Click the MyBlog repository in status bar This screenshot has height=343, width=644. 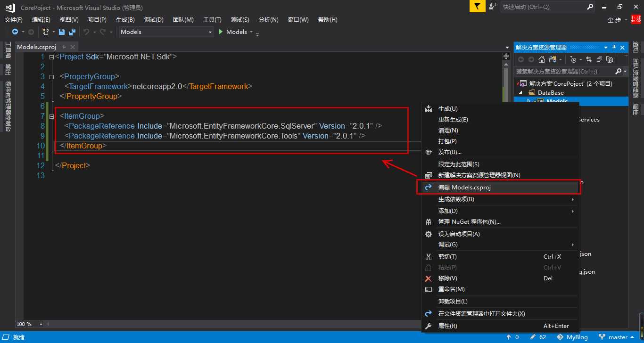click(x=572, y=337)
